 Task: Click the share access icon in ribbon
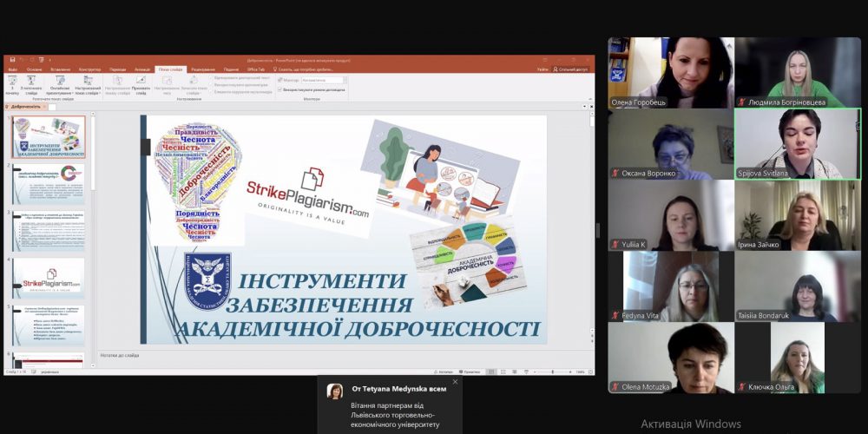(571, 69)
